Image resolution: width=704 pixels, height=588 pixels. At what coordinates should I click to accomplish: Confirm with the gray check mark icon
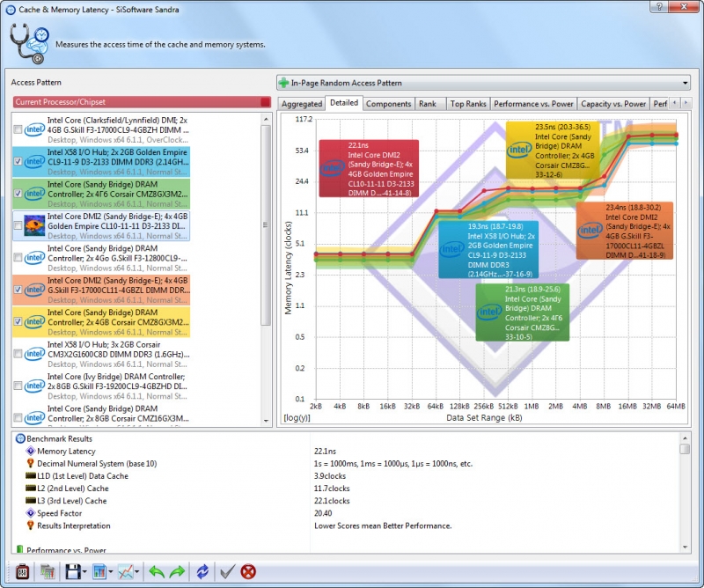coord(227,571)
